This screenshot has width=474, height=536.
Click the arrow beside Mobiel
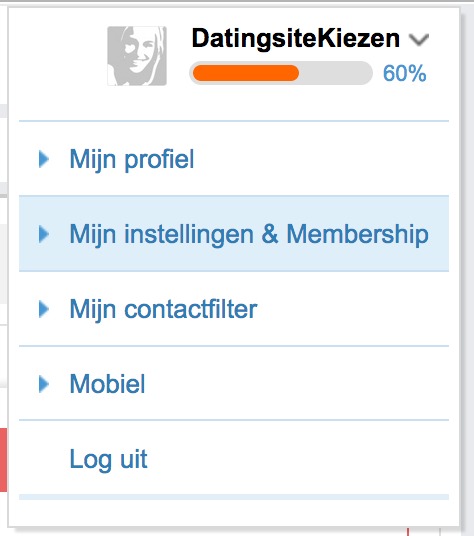point(43,384)
